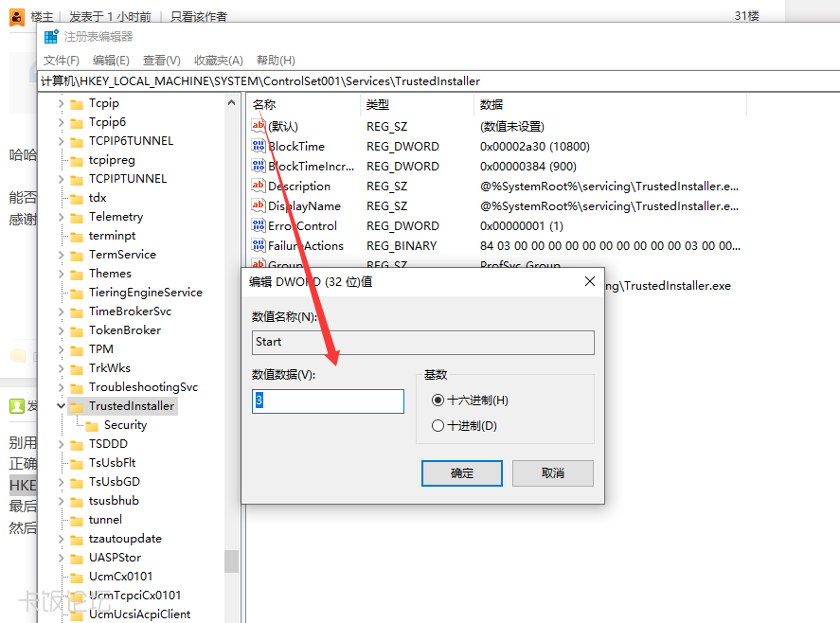The height and width of the screenshot is (623, 840).
Task: Click the BlockTimeIncr DWORD value icon
Action: [x=259, y=166]
